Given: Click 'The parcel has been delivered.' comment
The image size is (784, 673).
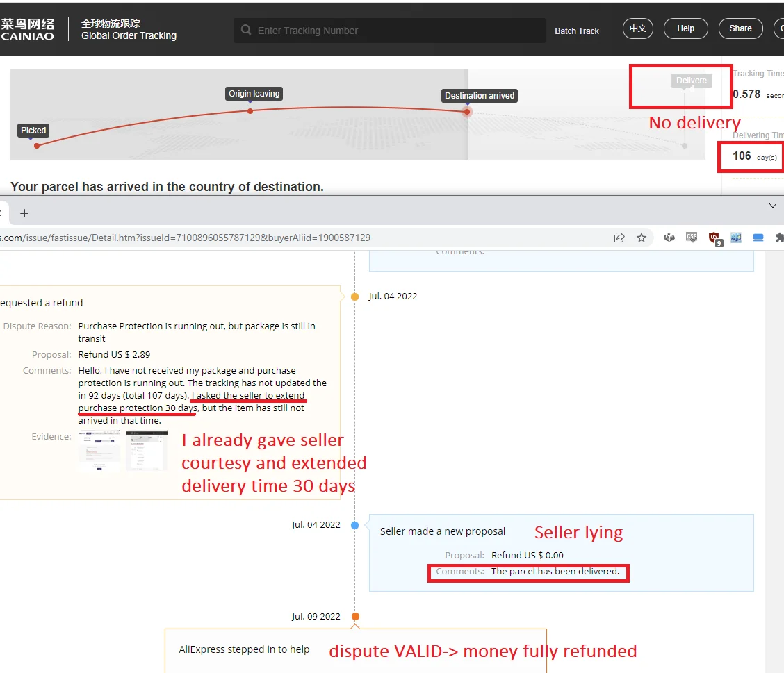Looking at the screenshot, I should [555, 572].
